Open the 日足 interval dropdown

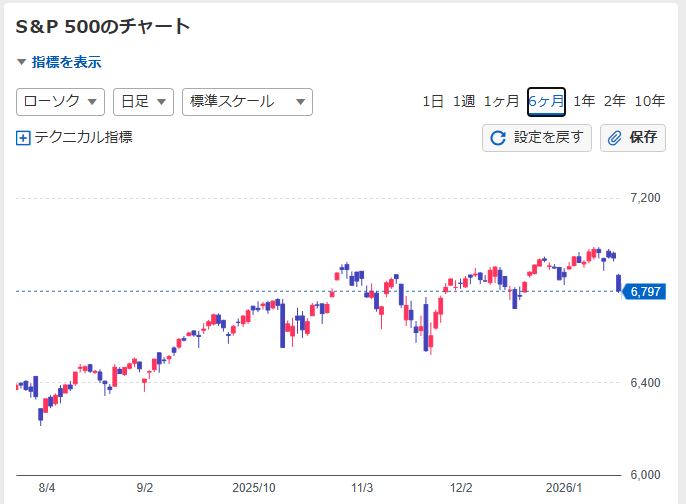pos(143,102)
